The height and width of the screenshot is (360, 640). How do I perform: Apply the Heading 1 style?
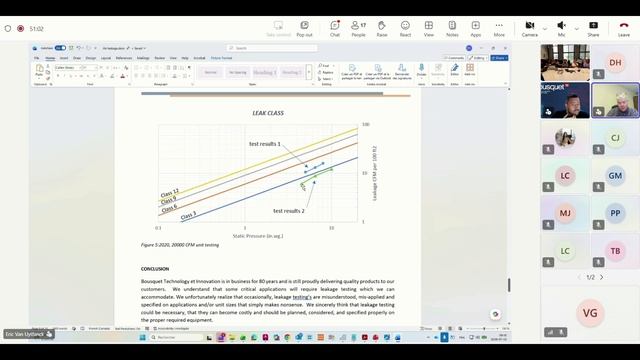click(264, 72)
